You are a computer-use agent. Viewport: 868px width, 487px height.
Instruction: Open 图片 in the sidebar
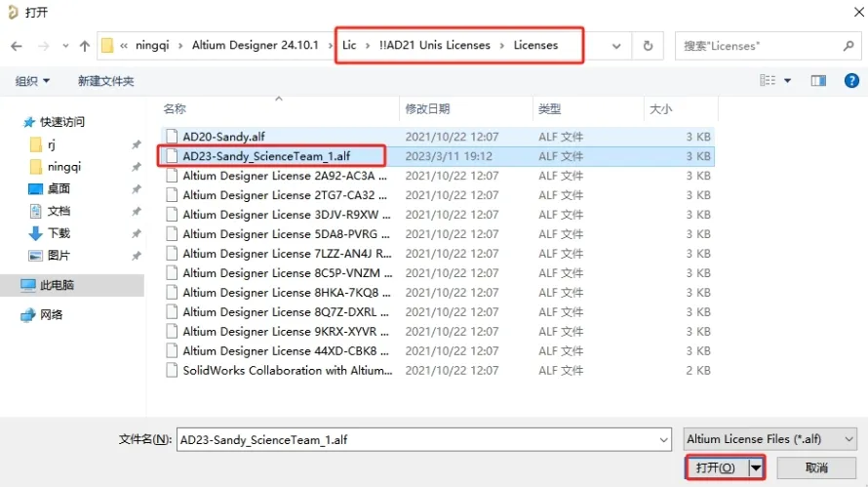coord(59,256)
